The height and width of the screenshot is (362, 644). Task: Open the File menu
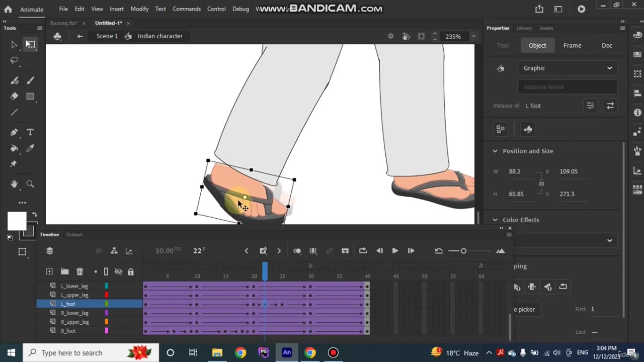pos(63,9)
